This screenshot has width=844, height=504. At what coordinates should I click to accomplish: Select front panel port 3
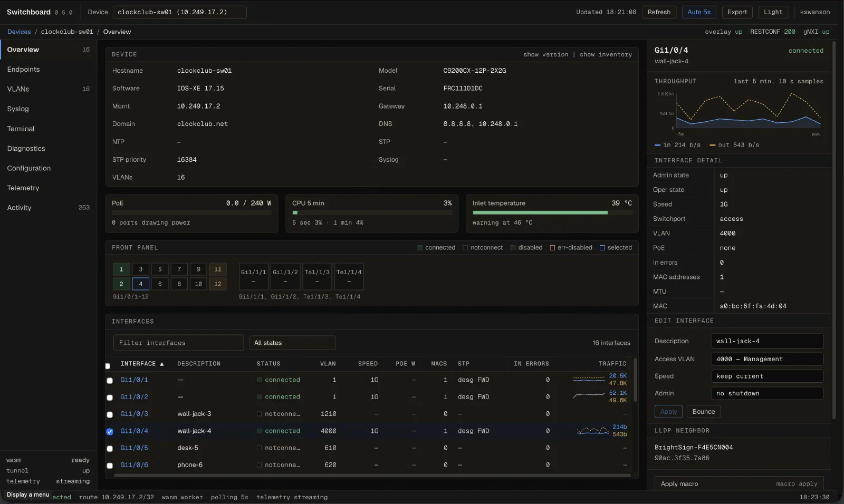(x=141, y=269)
